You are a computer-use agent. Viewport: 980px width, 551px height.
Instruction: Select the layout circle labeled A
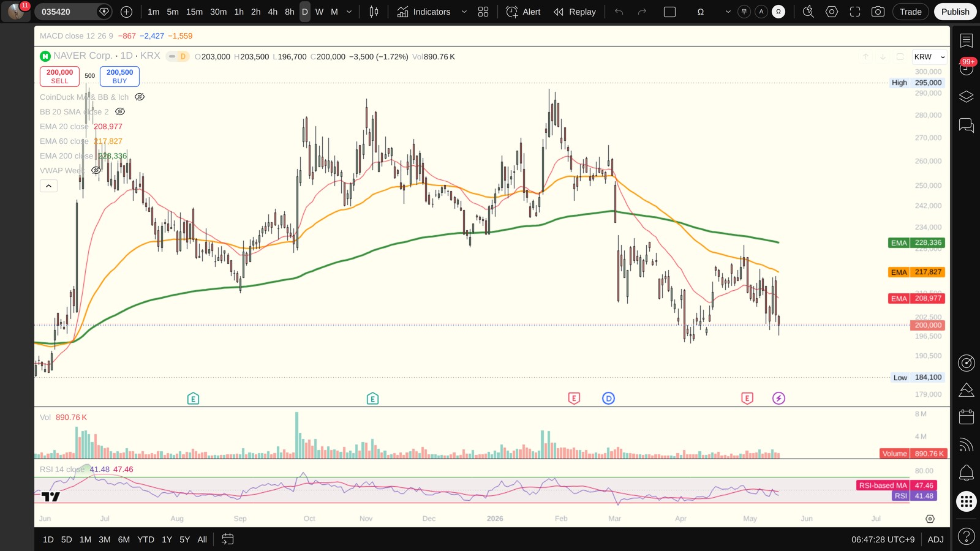761,12
